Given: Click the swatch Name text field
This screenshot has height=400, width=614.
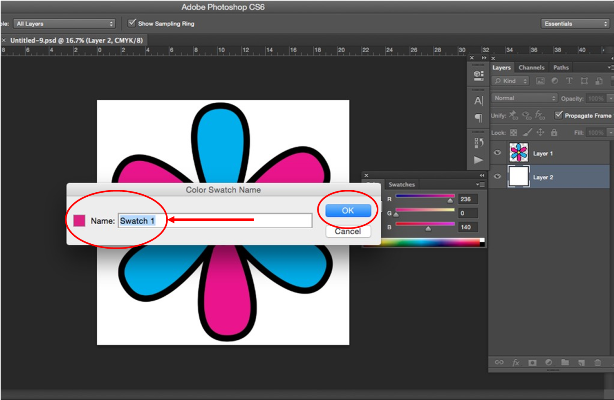Looking at the screenshot, I should point(214,219).
